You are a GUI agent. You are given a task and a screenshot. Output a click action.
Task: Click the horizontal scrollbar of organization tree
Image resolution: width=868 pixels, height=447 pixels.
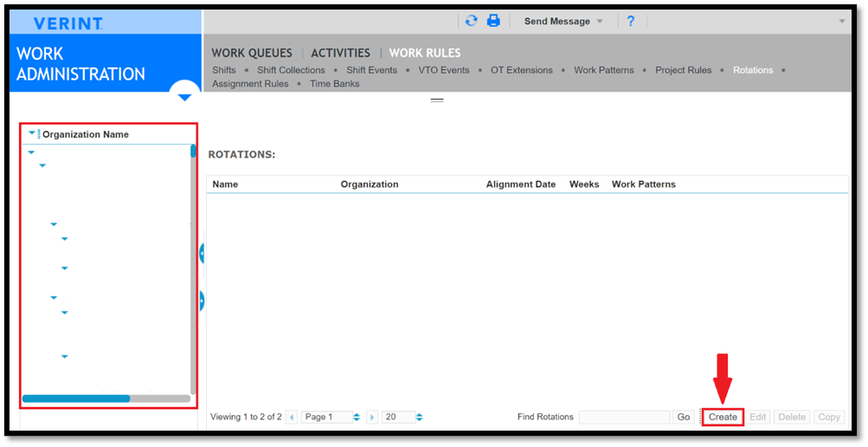[106, 398]
